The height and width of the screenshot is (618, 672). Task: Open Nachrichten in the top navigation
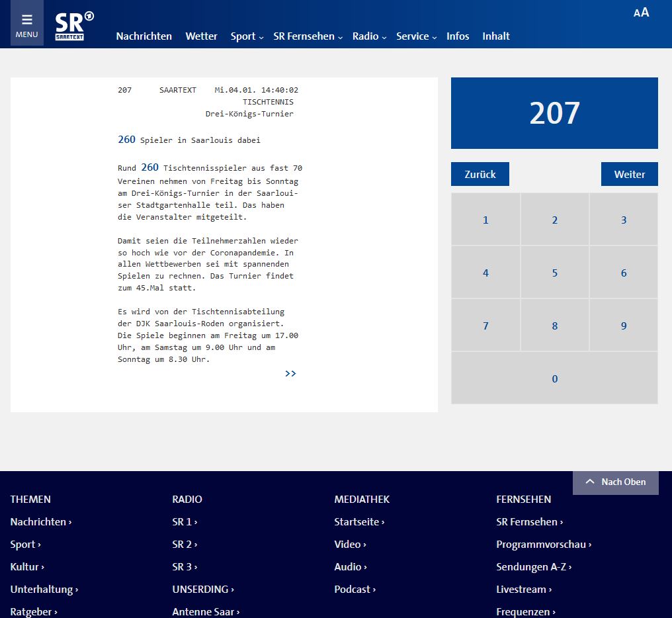[x=144, y=36]
